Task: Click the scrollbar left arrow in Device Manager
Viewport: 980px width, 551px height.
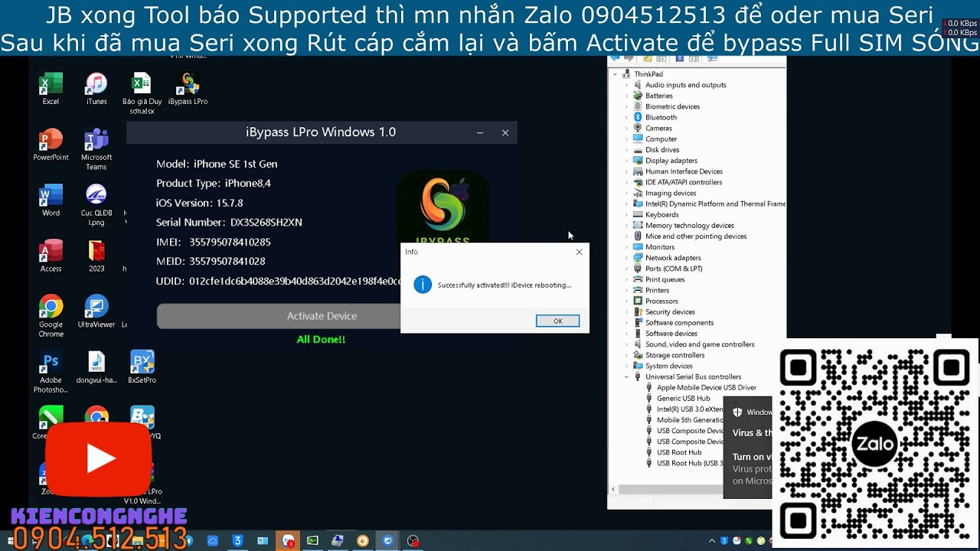Action: click(x=612, y=490)
